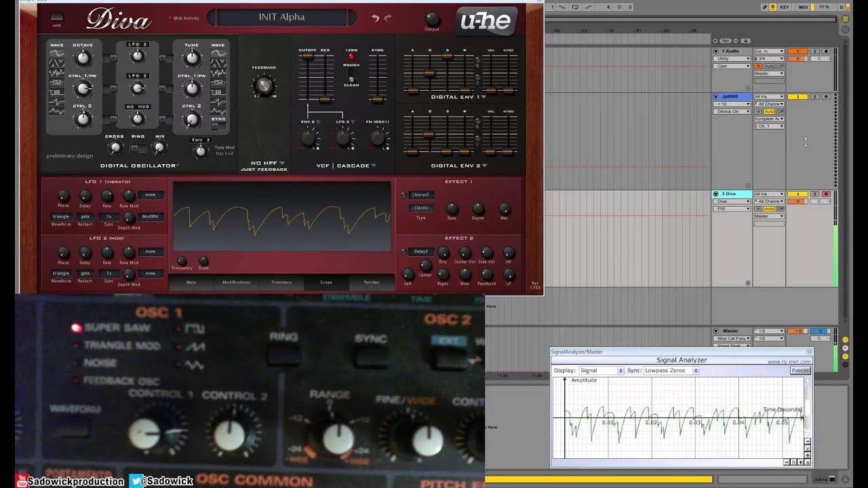Click the Output knob in Diva
This screenshot has height=488, width=868.
(432, 19)
